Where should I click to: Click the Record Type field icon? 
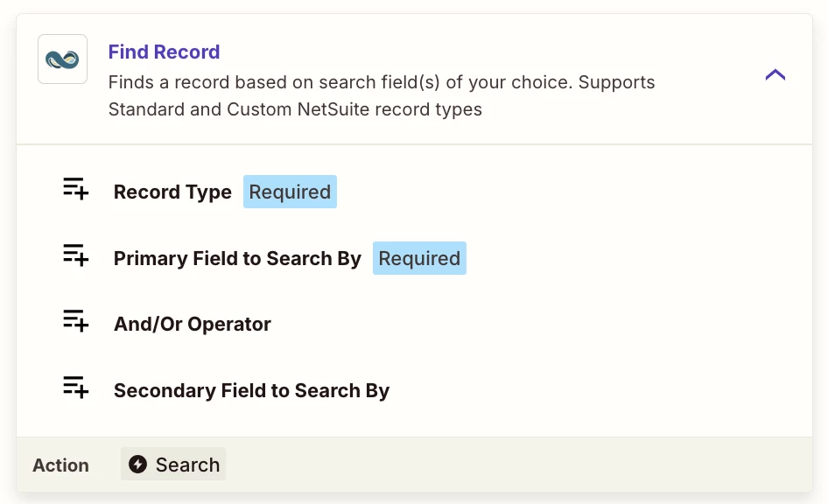point(75,190)
